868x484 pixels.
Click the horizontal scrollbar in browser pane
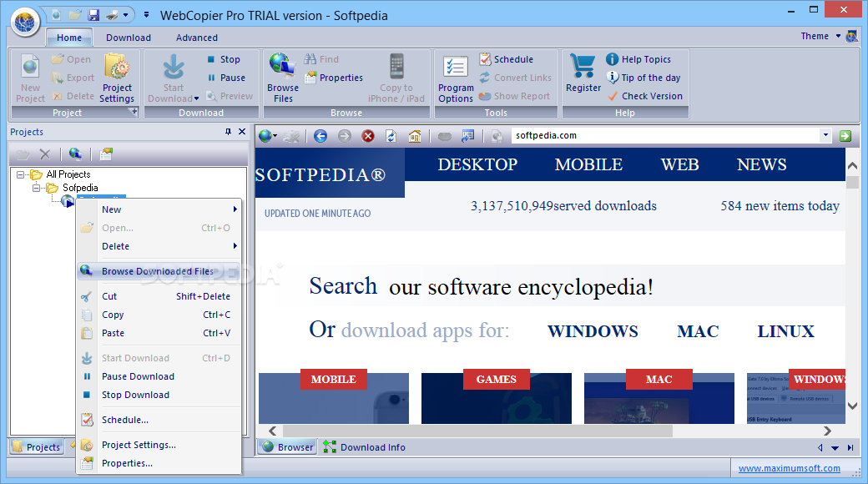click(x=477, y=431)
